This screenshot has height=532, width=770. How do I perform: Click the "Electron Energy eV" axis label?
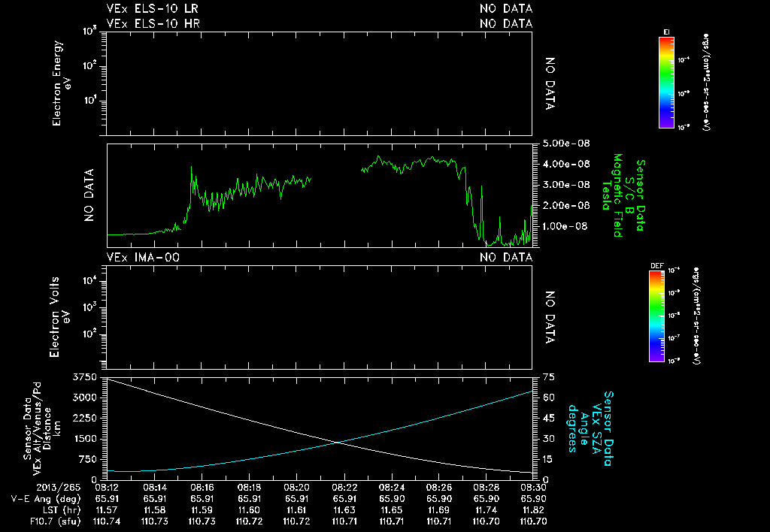[x=62, y=83]
